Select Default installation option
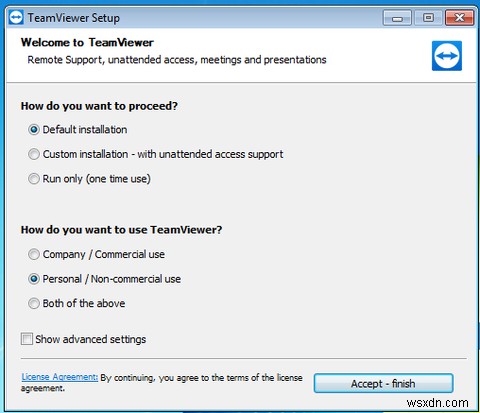480x413 pixels. coord(34,129)
